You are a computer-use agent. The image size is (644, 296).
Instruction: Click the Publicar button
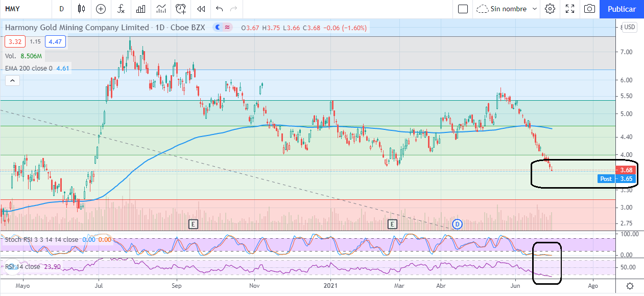(622, 9)
